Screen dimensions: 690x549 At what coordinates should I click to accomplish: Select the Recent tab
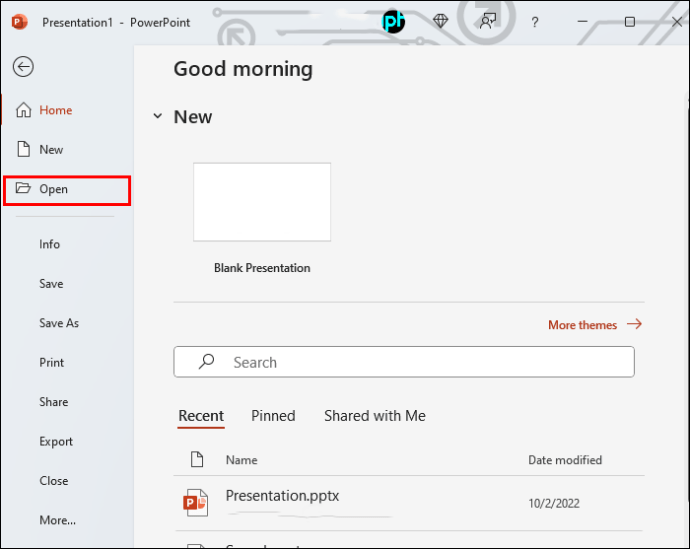[x=201, y=416]
